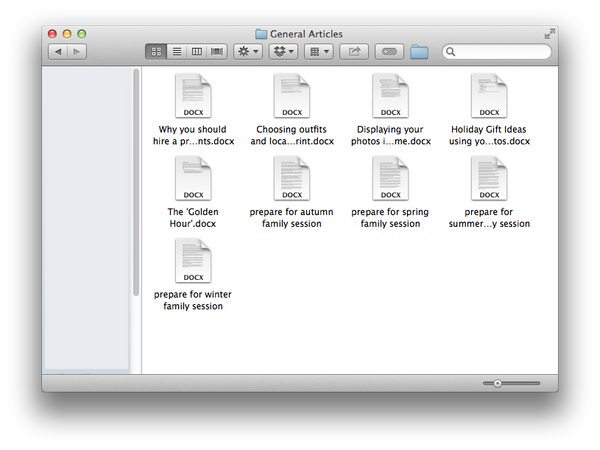Go back with the left arrow
This screenshot has width=600, height=450.
[57, 51]
